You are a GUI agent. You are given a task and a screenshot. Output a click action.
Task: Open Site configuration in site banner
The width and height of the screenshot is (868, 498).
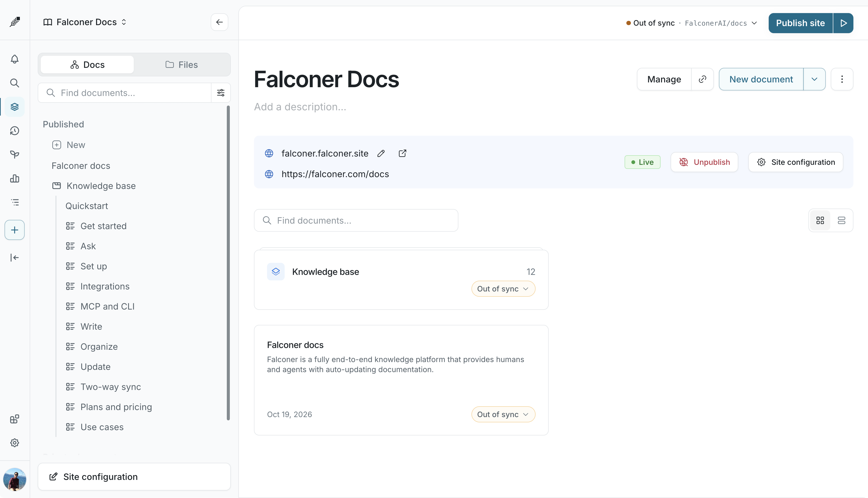click(x=796, y=162)
